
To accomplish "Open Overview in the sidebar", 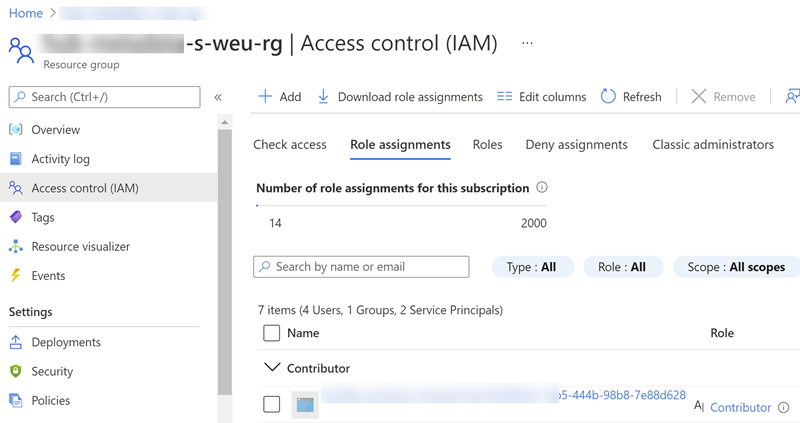I will pos(56,130).
